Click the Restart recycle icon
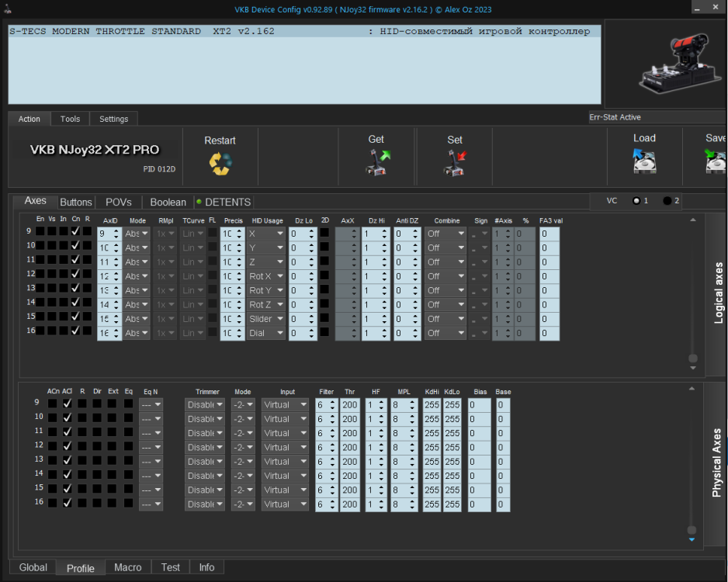Image resolution: width=728 pixels, height=582 pixels. [220, 164]
